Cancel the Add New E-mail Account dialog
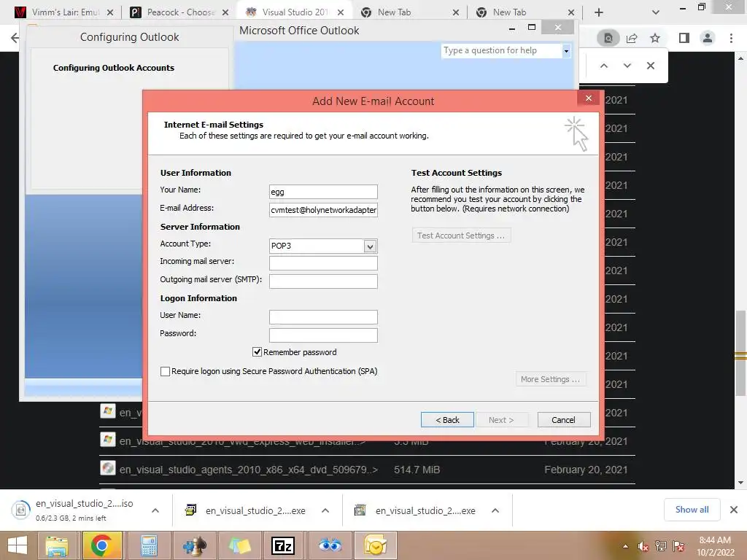Image resolution: width=747 pixels, height=560 pixels. pyautogui.click(x=564, y=420)
